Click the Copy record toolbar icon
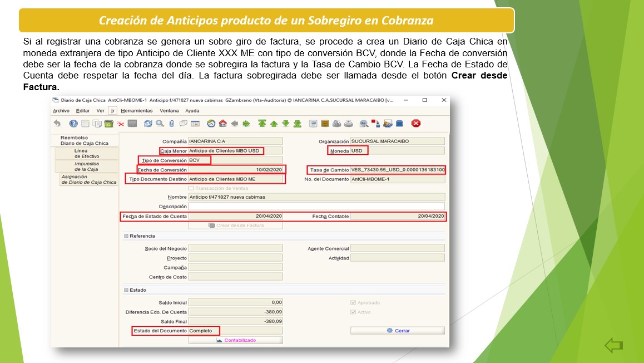The height and width of the screenshot is (363, 644). point(97,124)
